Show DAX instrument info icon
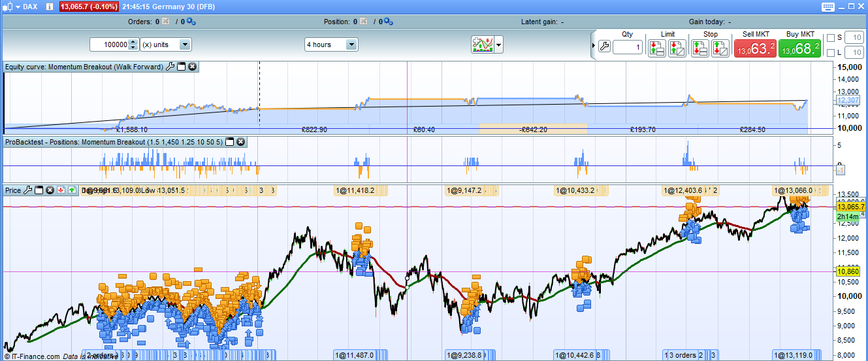Image resolution: width=868 pixels, height=361 pixels. click(50, 6)
